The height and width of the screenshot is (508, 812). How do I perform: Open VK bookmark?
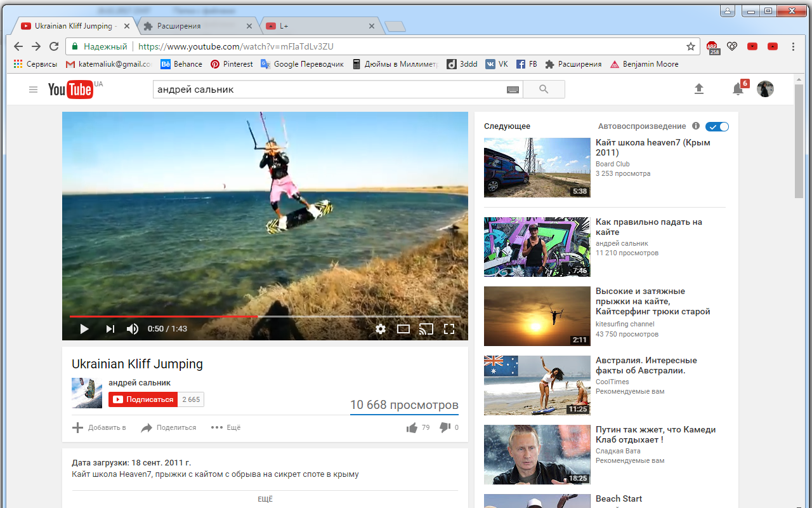tap(497, 64)
